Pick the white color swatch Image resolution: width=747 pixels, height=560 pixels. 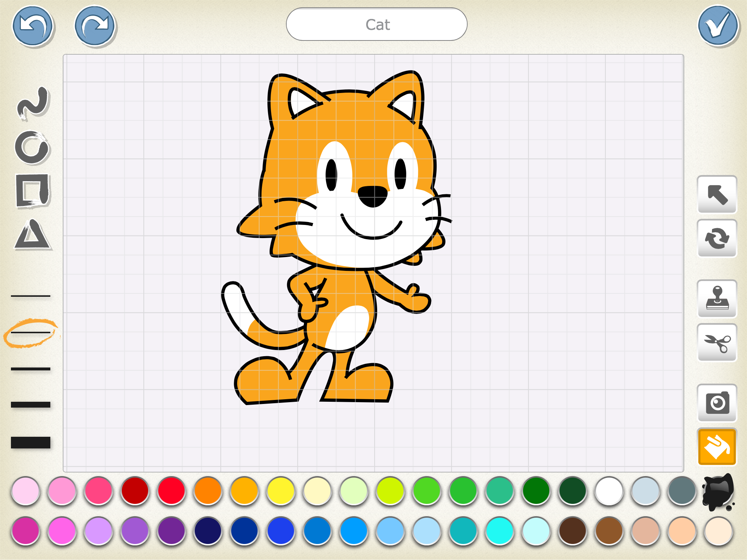(609, 491)
